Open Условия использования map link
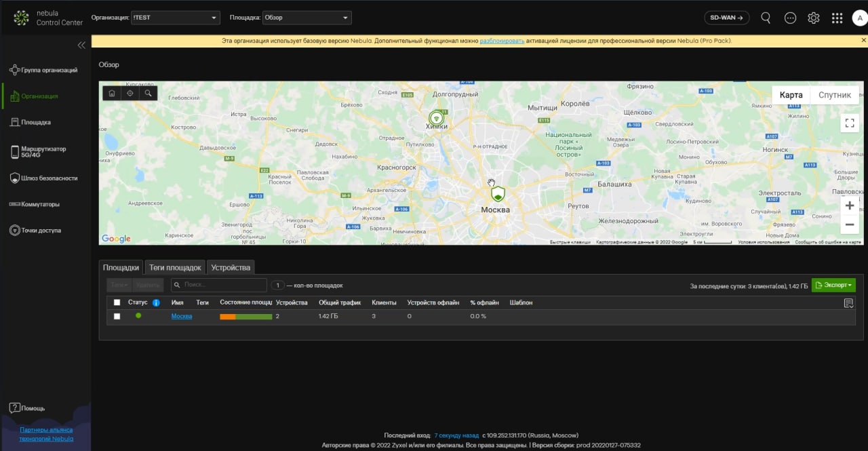The image size is (868, 451). (x=764, y=242)
